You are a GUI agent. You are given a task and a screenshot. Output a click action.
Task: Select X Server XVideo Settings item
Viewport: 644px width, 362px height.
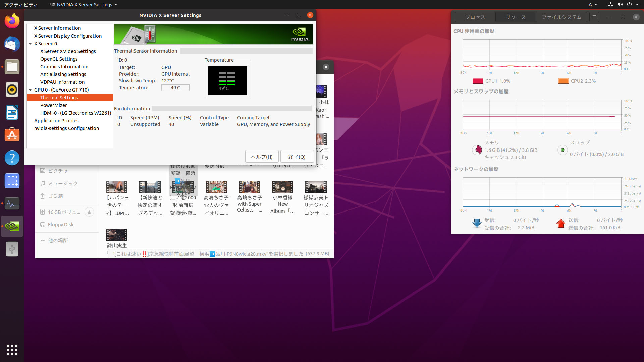click(68, 51)
